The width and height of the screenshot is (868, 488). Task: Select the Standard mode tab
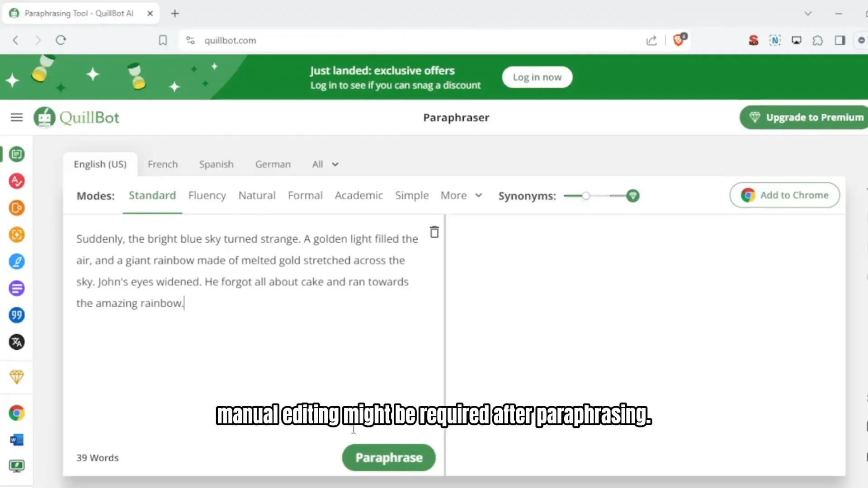click(152, 196)
